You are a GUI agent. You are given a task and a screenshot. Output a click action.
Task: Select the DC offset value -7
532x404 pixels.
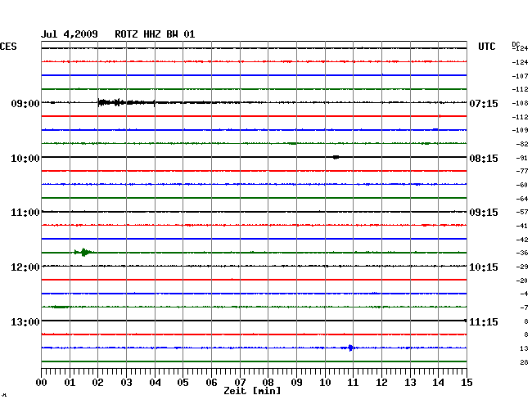524,307
